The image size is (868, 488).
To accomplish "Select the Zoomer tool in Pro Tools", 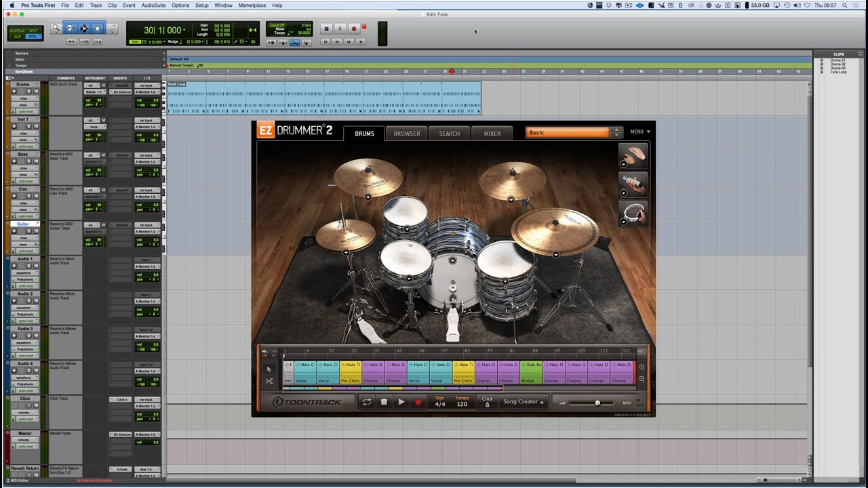I will [x=56, y=28].
